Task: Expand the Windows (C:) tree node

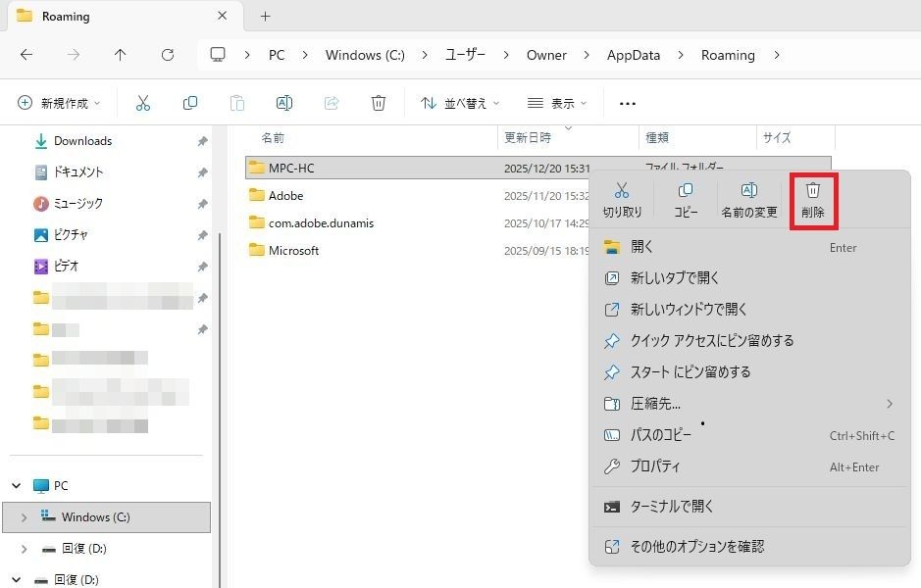Action: 24,517
